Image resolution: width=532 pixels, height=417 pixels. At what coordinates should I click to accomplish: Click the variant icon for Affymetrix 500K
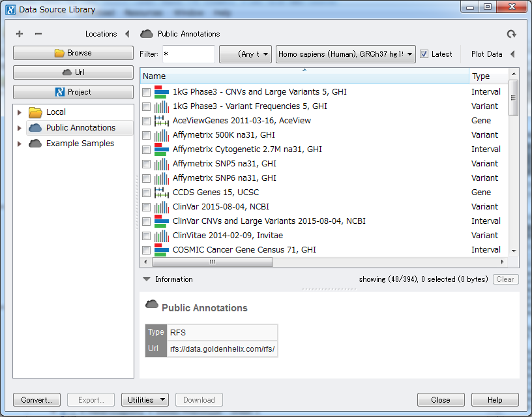tap(162, 135)
